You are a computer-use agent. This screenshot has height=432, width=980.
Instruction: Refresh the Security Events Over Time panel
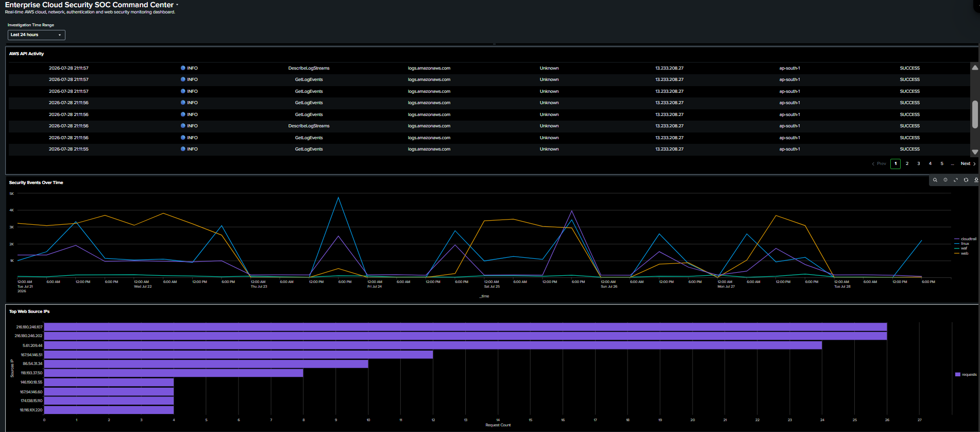pos(966,180)
